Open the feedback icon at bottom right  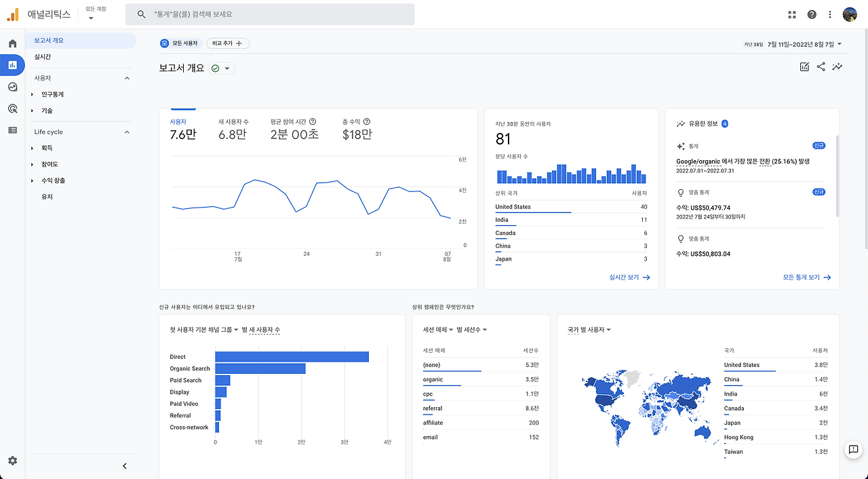pyautogui.click(x=854, y=450)
